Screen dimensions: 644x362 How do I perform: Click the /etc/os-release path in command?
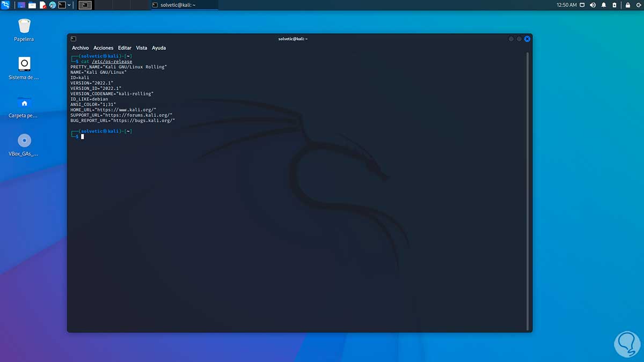(x=112, y=62)
